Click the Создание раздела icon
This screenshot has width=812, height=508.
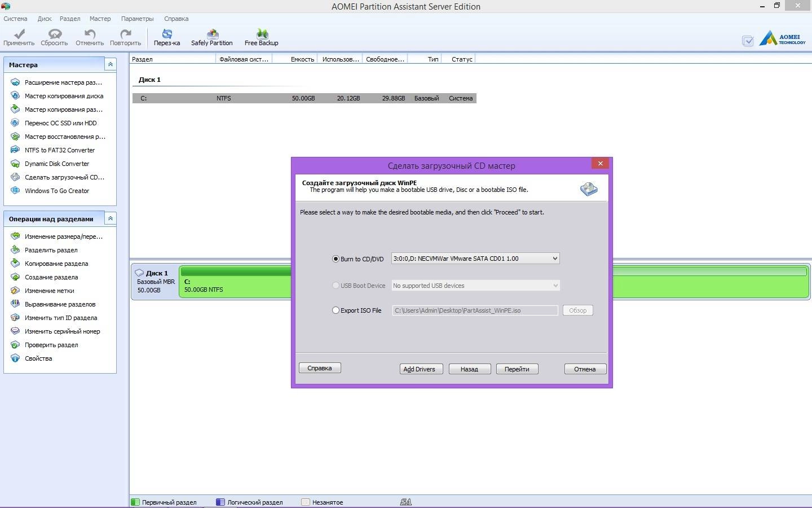tap(15, 277)
